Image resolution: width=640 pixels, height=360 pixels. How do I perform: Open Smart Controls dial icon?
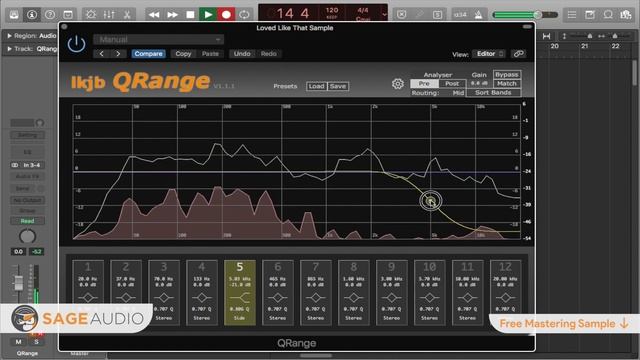(91, 15)
